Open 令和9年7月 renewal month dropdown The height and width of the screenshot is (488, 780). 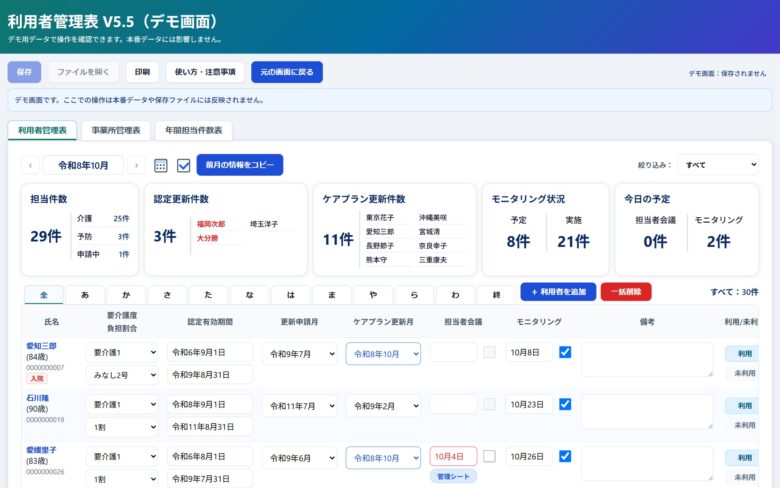click(x=299, y=354)
